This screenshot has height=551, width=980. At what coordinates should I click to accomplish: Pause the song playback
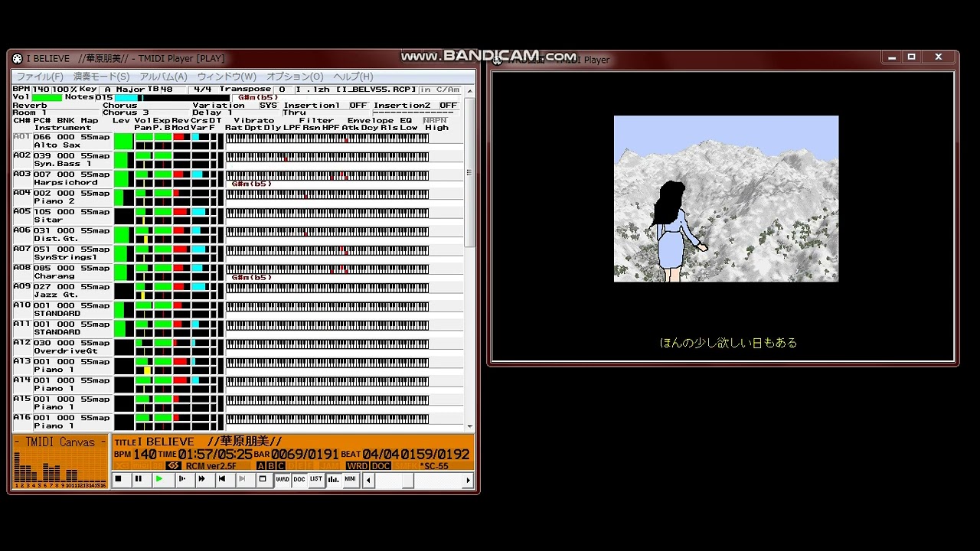139,480
